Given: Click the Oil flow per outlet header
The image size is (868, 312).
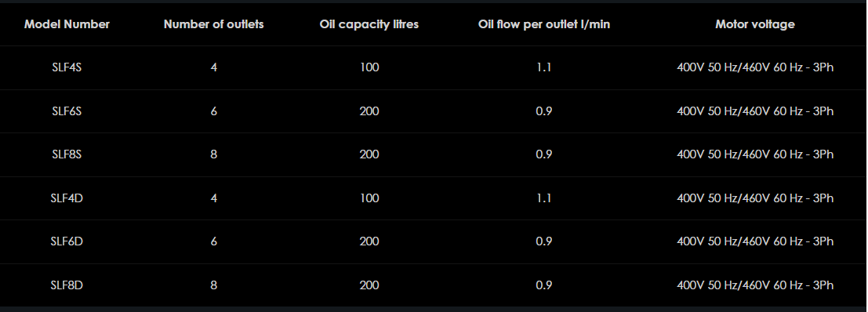Looking at the screenshot, I should tap(544, 24).
